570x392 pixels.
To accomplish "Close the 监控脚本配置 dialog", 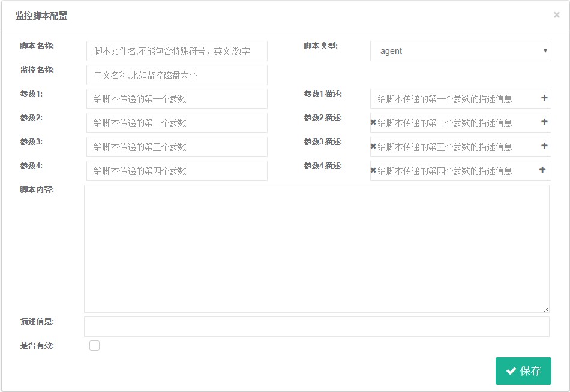I will 557,15.
